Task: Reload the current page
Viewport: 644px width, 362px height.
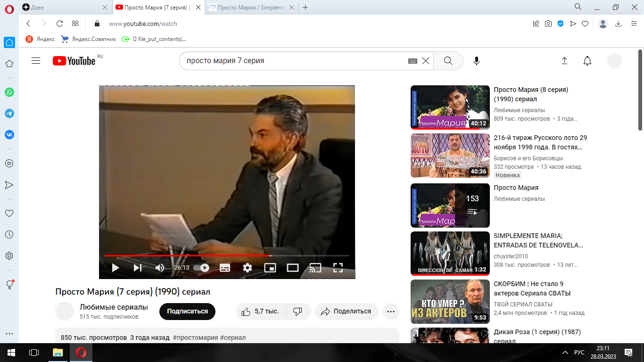Action: pos(59,24)
